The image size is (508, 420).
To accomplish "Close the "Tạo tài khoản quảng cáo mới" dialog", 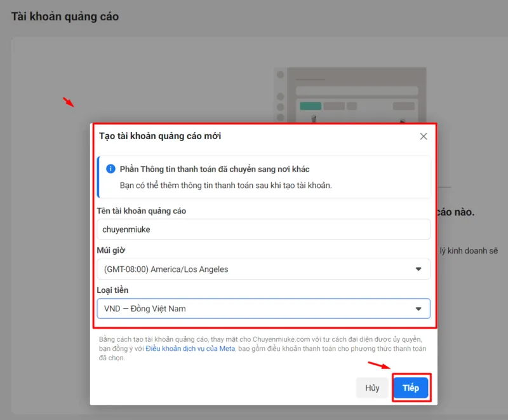I will 423,136.
